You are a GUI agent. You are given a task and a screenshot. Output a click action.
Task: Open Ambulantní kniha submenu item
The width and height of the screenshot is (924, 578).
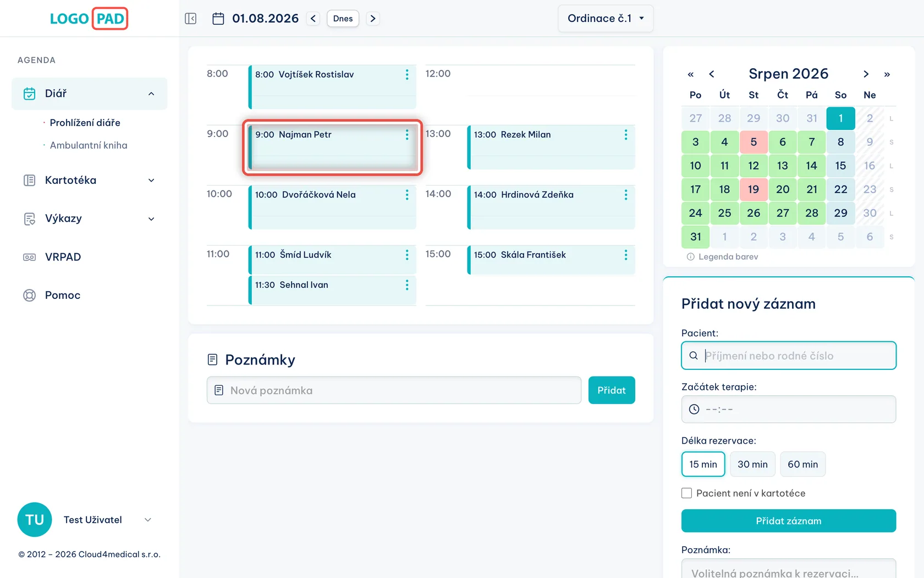(89, 145)
